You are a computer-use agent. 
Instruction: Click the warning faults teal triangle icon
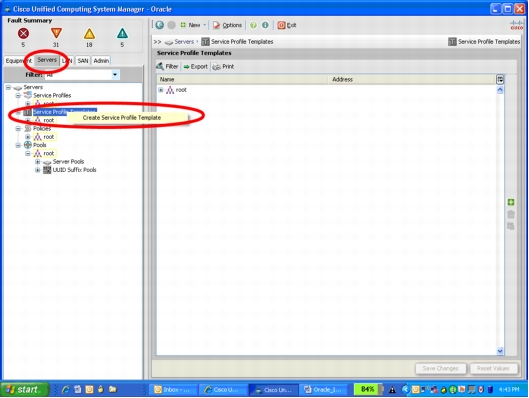pos(122,33)
